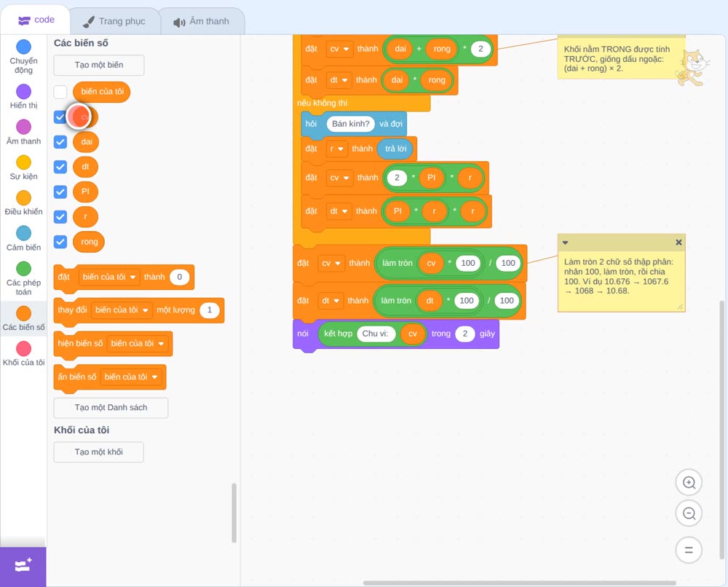Zoom in on the workspace
This screenshot has height=587, width=728.
[x=689, y=483]
